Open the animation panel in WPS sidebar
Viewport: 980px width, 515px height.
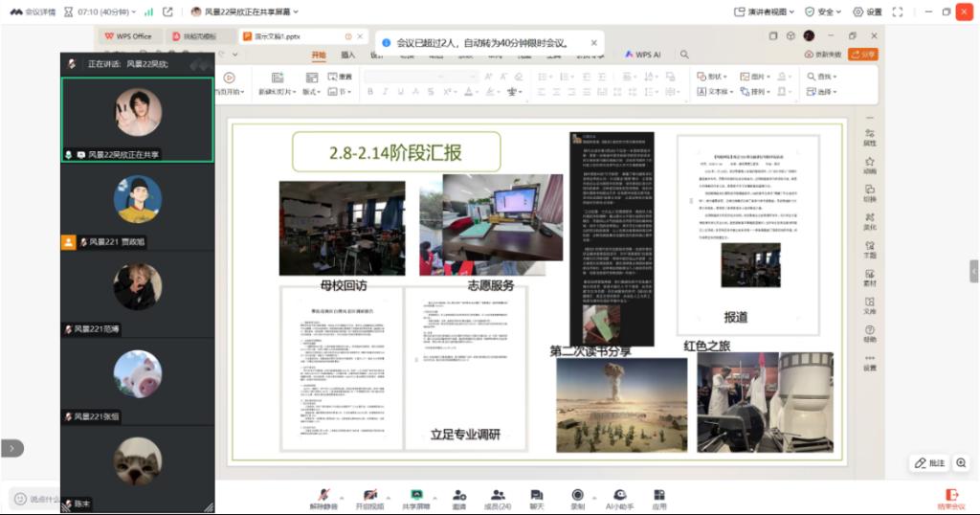pos(869,168)
